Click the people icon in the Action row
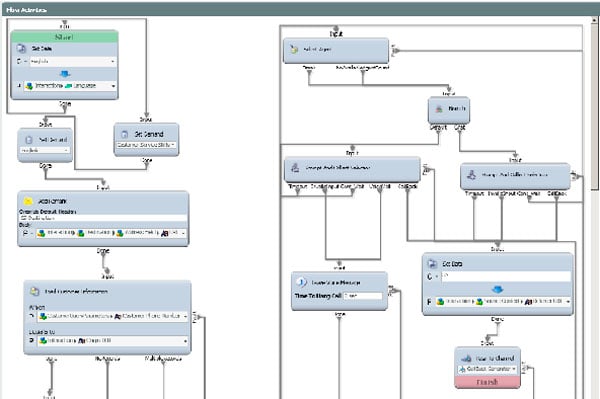 pos(43,316)
